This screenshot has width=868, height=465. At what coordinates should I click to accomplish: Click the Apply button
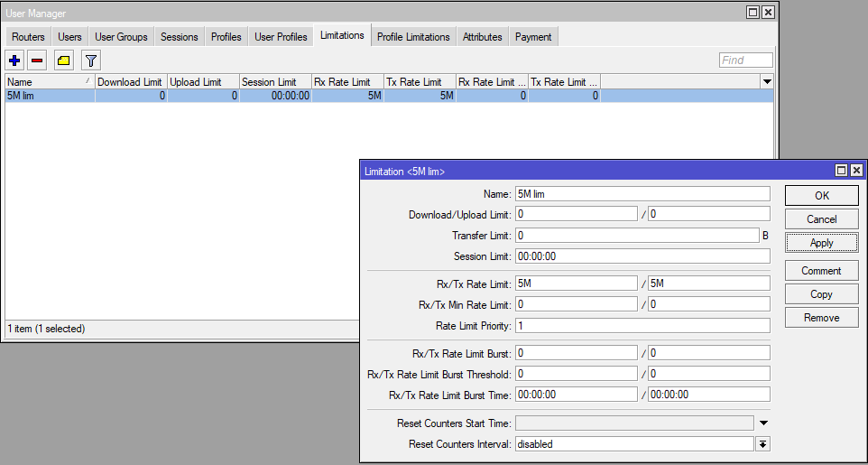pos(821,243)
